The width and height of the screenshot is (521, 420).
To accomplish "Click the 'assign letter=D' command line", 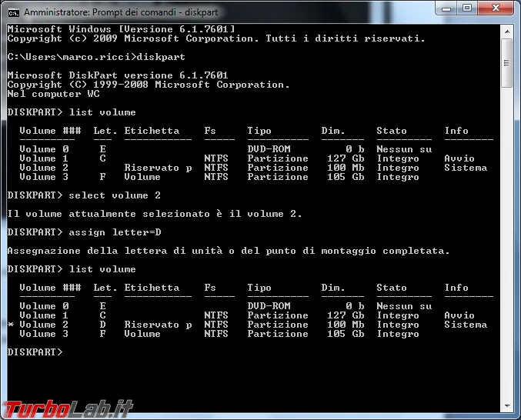I will 85,232.
